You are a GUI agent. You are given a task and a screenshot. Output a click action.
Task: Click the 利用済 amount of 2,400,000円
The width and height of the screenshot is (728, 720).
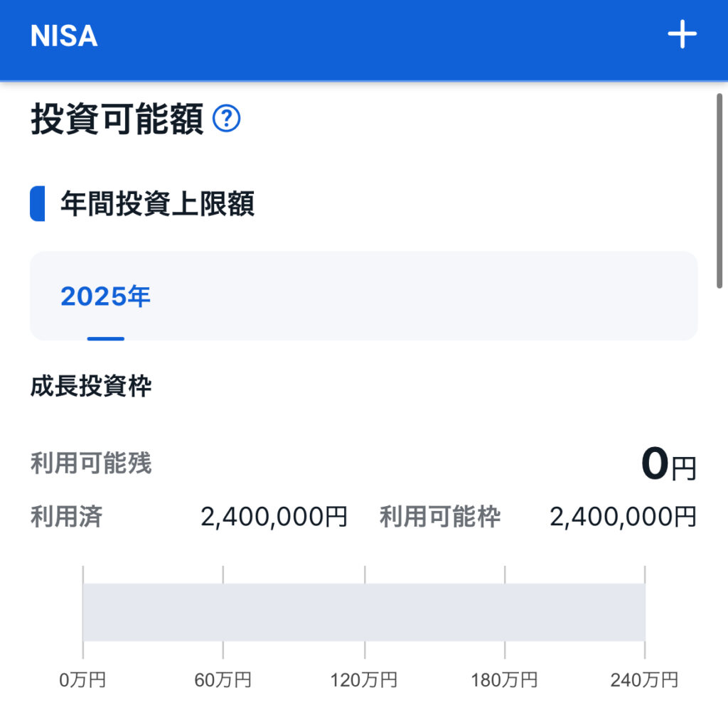[x=274, y=517]
